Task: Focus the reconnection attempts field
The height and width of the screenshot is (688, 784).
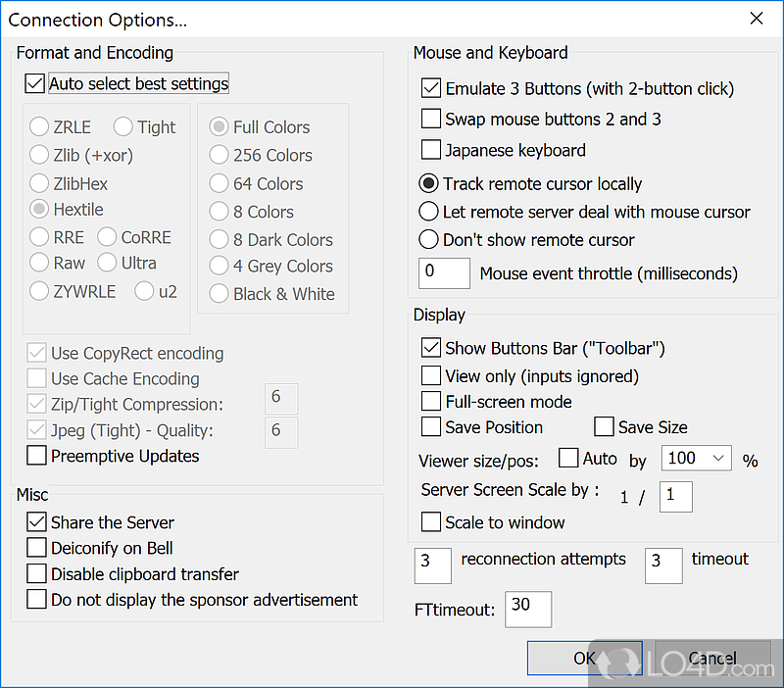Action: (434, 565)
